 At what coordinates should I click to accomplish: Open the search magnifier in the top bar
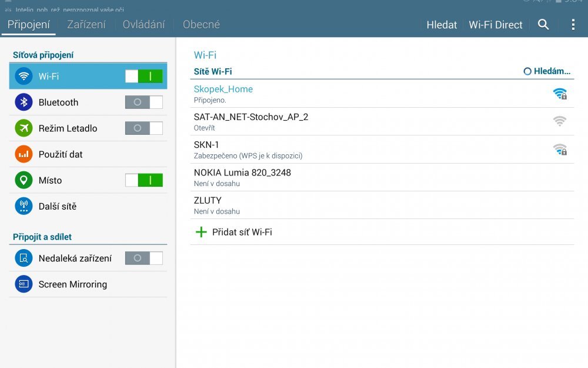pyautogui.click(x=543, y=24)
